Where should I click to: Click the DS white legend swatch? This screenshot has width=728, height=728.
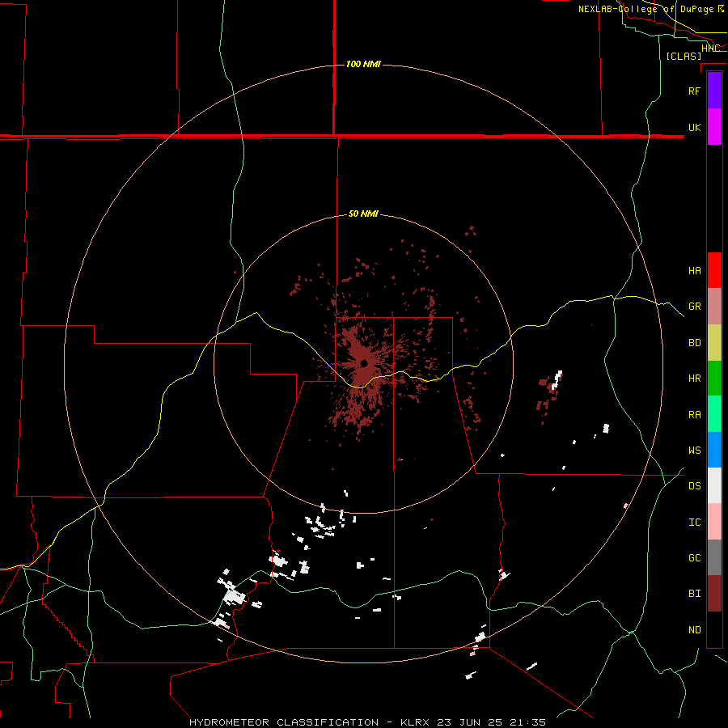click(x=714, y=485)
